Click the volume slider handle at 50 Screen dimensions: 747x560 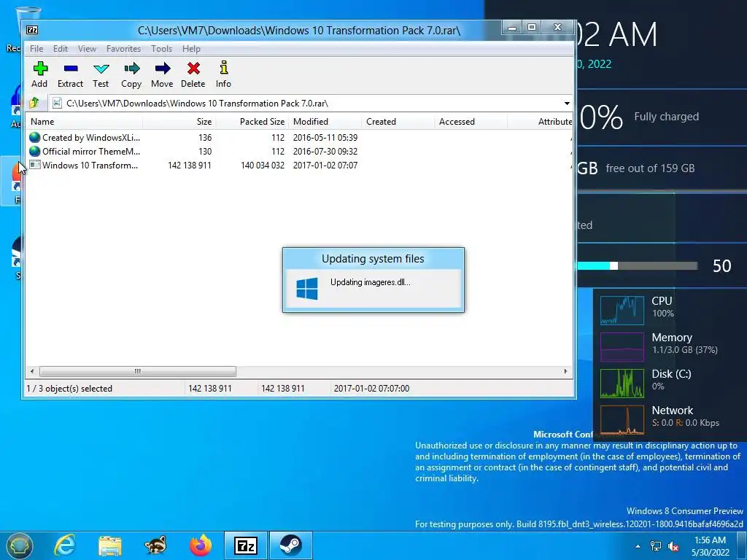click(614, 265)
